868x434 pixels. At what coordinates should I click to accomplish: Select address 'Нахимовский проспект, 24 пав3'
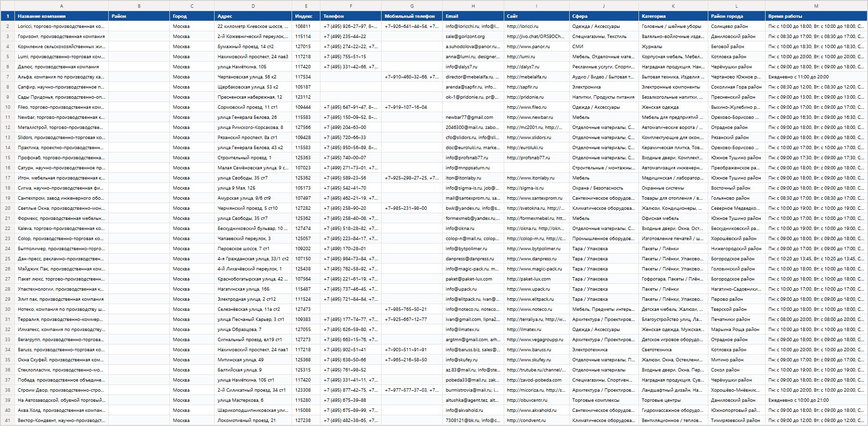point(253,57)
